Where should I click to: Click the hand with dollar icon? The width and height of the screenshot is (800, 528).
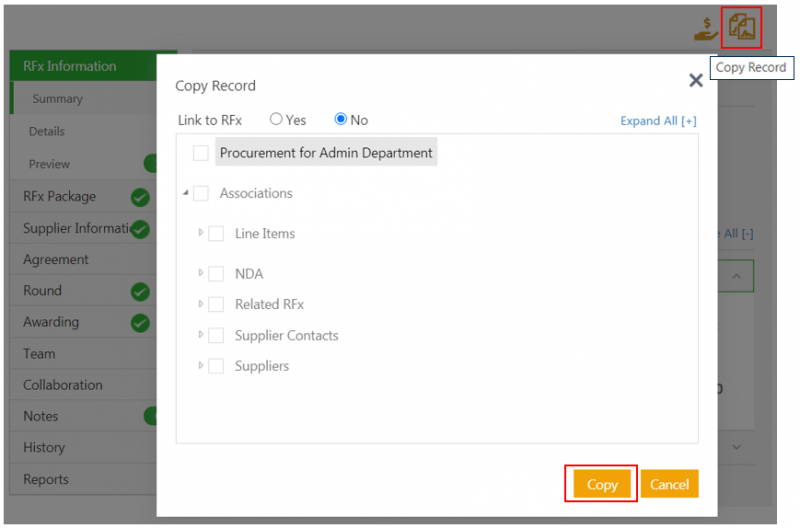tap(706, 29)
